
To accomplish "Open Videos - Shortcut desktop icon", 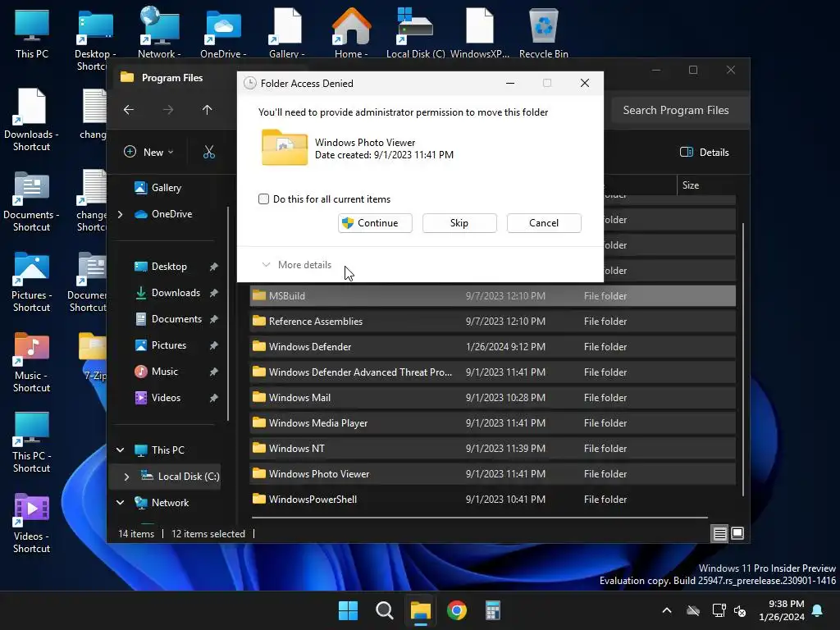I will (31, 523).
